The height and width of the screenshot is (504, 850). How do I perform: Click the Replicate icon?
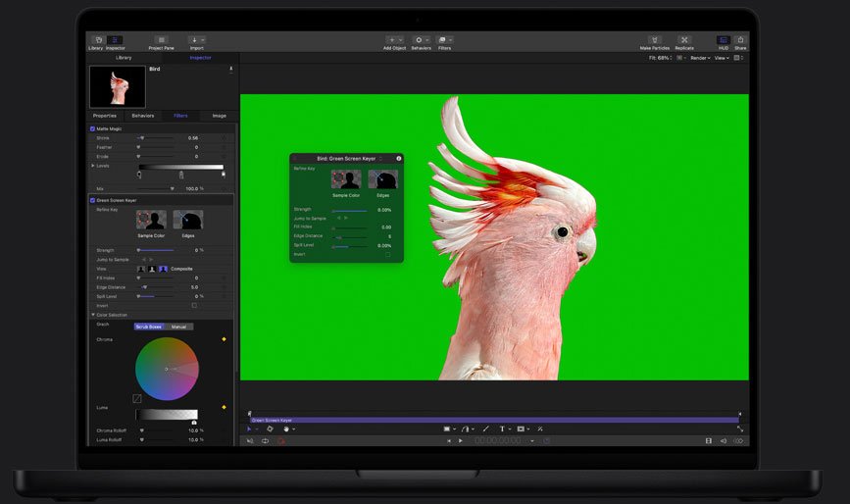[684, 40]
